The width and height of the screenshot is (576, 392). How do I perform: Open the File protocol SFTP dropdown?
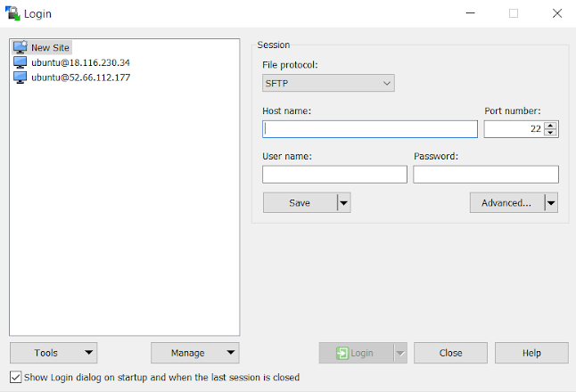tap(328, 84)
